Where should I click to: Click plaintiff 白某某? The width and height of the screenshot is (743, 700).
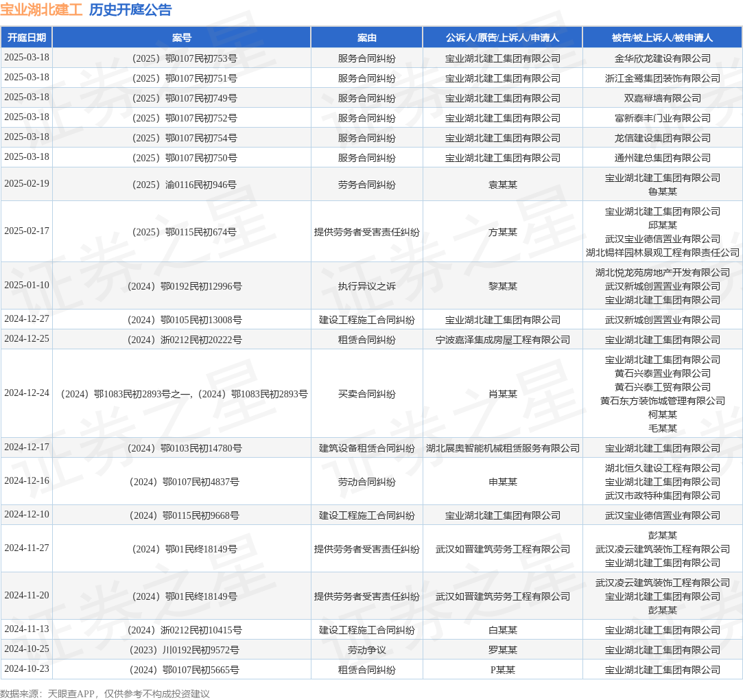(503, 630)
